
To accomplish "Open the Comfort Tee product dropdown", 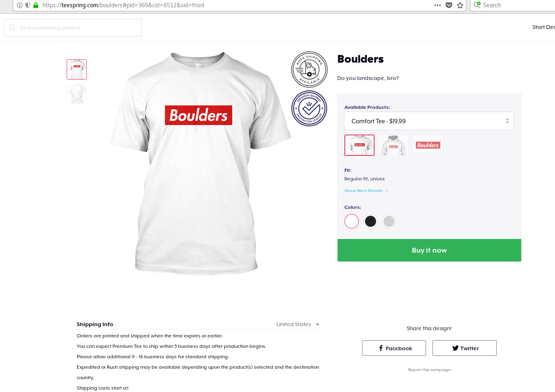I will coord(429,121).
